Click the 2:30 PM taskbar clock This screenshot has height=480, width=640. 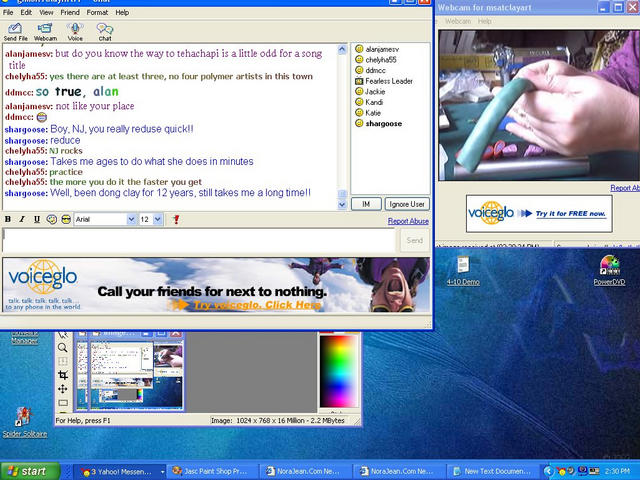(618, 471)
